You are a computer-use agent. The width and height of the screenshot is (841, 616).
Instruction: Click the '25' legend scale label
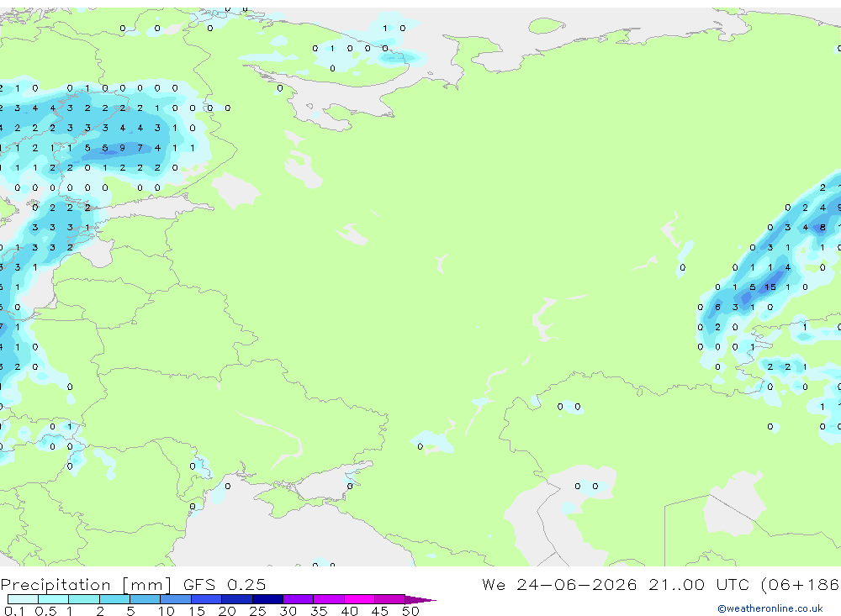(257, 611)
